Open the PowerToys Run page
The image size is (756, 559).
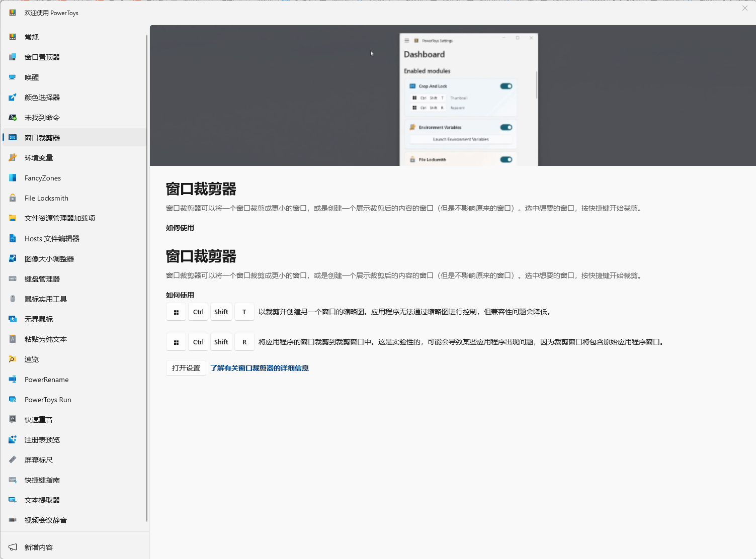(x=74, y=399)
